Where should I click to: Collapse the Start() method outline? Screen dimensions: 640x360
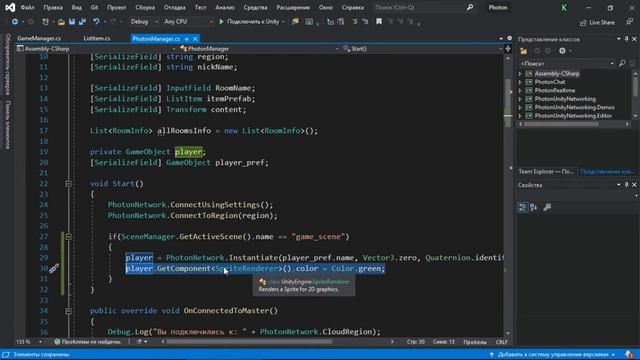pyautogui.click(x=69, y=184)
